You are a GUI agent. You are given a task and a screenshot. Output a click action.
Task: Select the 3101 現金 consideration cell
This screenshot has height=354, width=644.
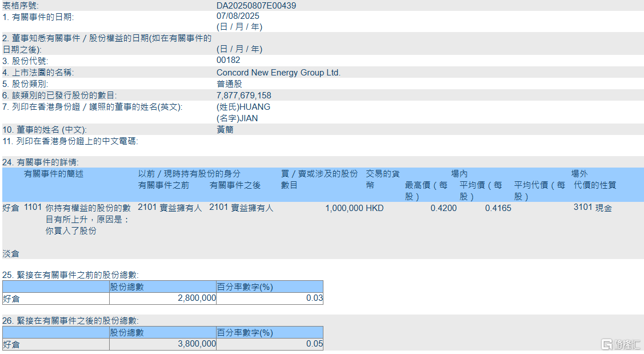coord(593,209)
